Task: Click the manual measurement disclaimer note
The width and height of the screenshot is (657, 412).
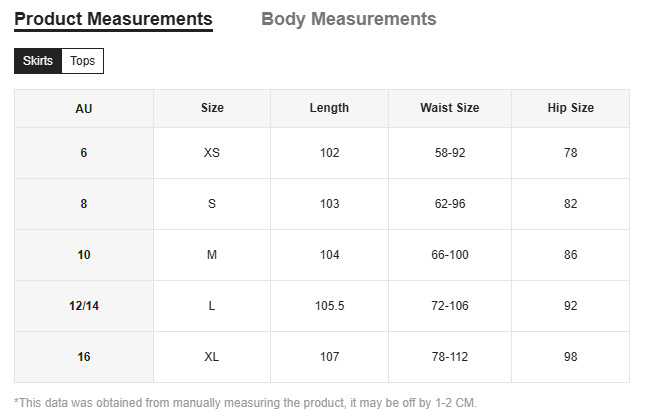Action: (246, 403)
